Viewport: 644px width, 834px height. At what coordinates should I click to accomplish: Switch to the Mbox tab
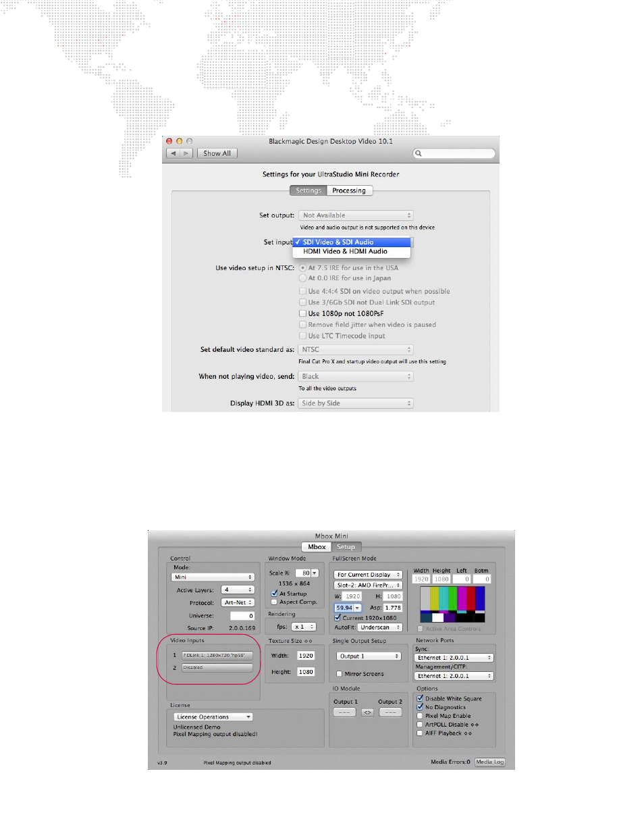317,547
